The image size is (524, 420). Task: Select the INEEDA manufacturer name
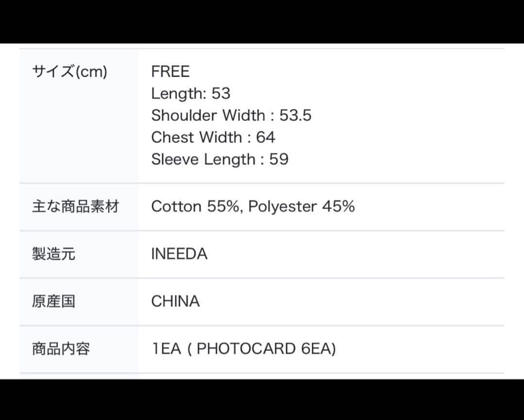179,254
